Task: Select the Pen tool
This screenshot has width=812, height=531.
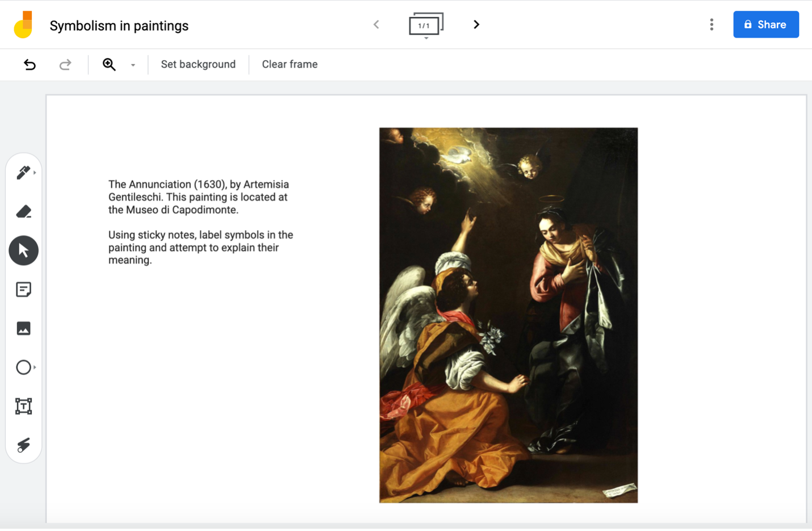Action: coord(24,172)
